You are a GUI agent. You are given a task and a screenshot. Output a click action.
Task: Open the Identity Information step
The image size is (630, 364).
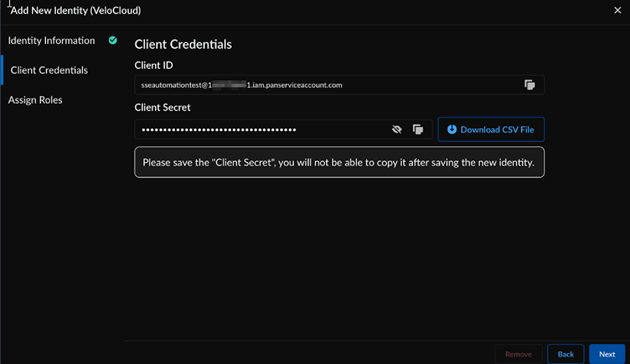pyautogui.click(x=51, y=41)
